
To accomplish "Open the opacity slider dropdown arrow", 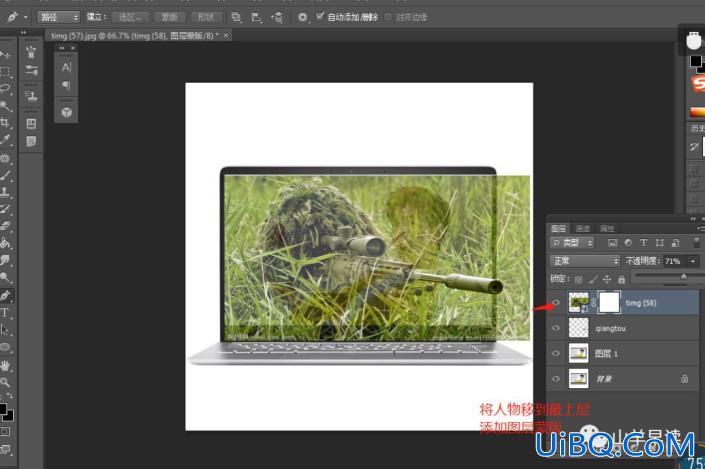I will pyautogui.click(x=693, y=261).
